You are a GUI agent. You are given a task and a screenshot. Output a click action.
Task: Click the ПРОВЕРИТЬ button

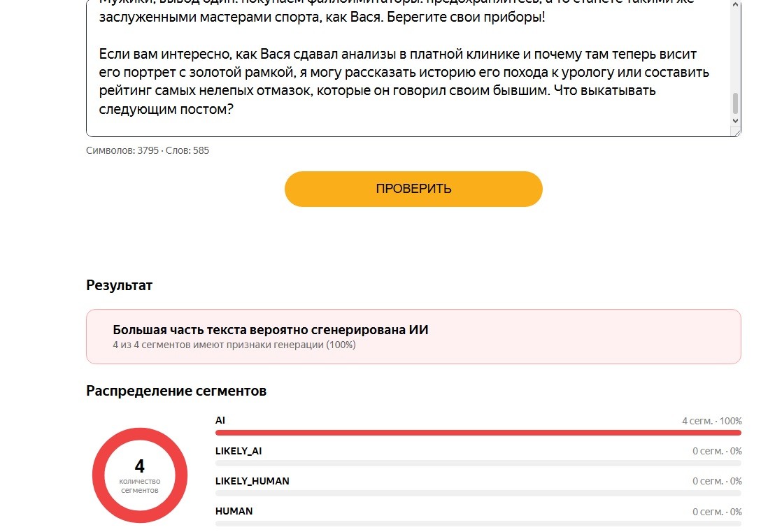pos(413,189)
